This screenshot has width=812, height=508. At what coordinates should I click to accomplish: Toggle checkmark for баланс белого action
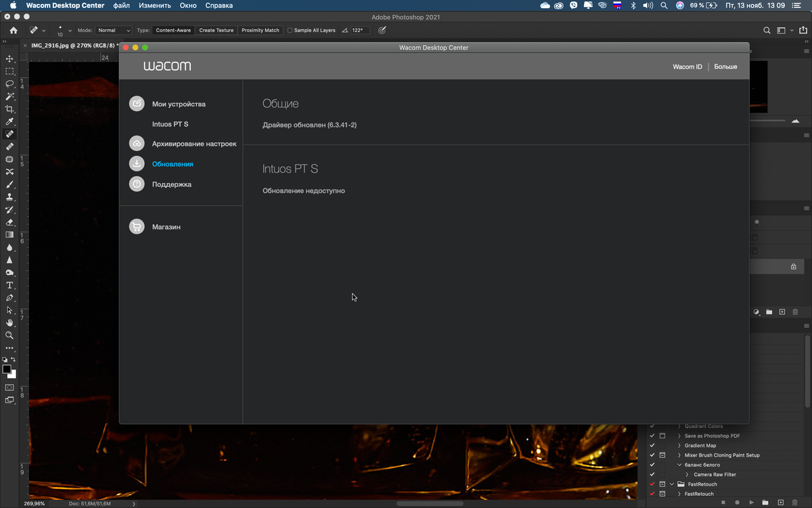tap(652, 465)
